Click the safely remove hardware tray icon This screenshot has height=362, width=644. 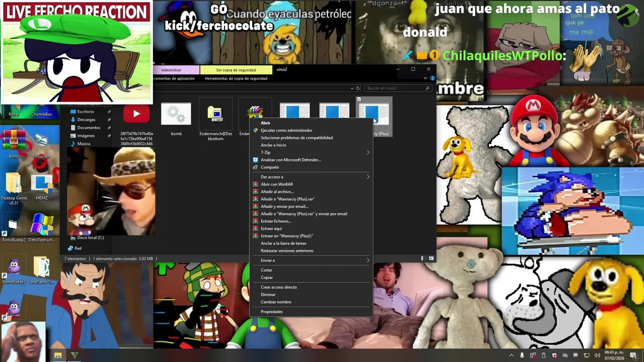543,355
